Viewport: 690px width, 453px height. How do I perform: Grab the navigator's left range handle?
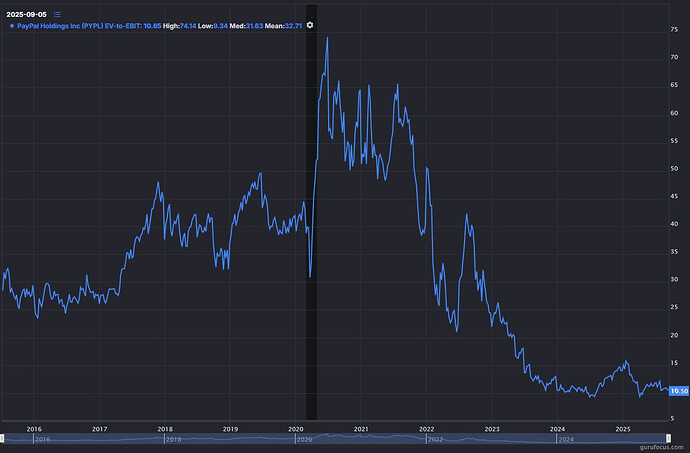pyautogui.click(x=3, y=438)
